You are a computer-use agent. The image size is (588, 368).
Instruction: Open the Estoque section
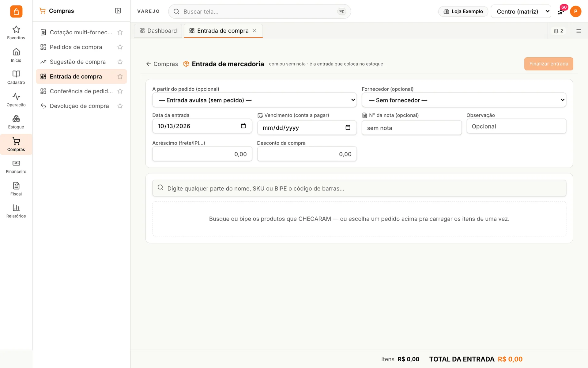[x=16, y=122]
